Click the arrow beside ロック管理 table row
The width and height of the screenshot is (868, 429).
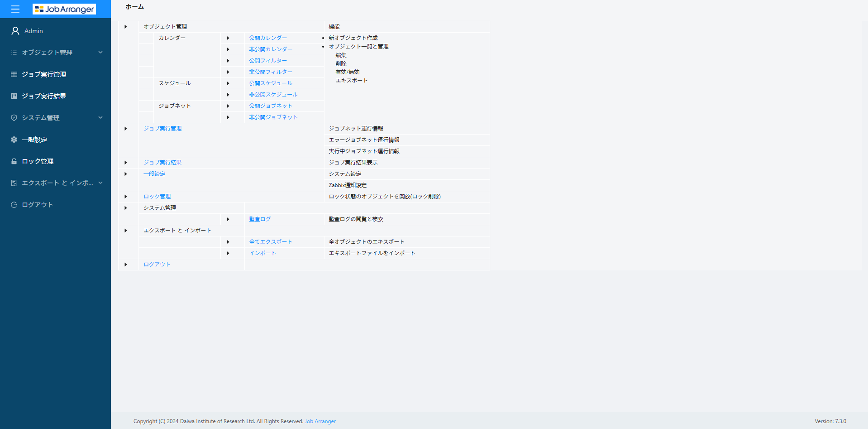point(126,197)
